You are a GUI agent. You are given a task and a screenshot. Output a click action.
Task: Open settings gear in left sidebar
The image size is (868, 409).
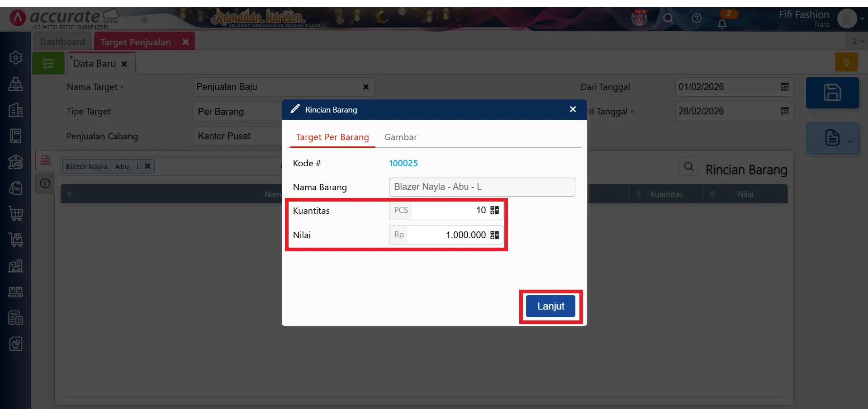pos(16,57)
